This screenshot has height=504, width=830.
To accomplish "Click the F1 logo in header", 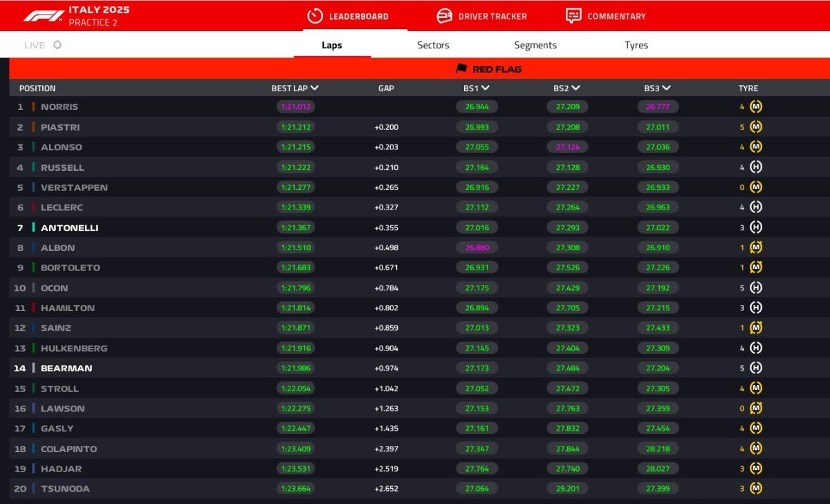I will (43, 15).
